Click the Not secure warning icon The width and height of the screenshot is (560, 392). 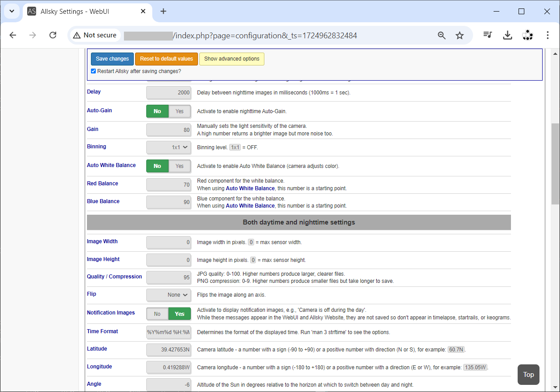coord(77,35)
